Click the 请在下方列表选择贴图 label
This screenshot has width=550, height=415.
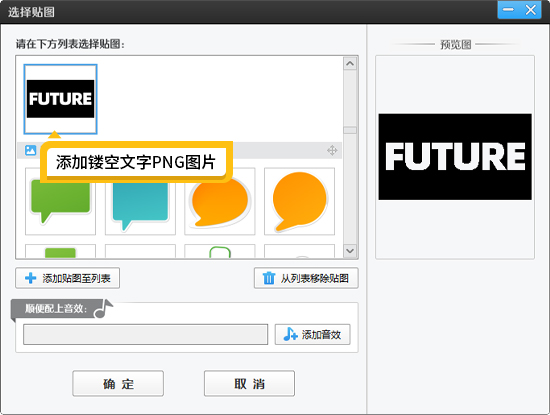coord(70,44)
